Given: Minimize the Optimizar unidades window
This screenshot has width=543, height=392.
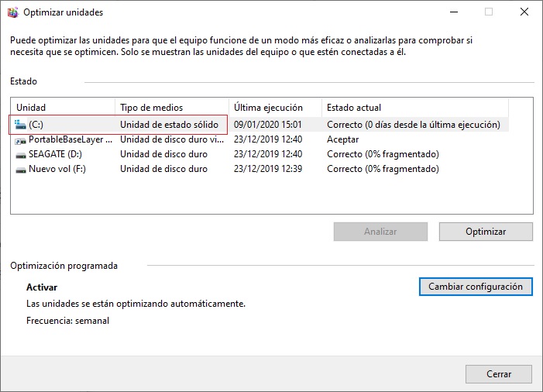Looking at the screenshot, I should pos(453,12).
